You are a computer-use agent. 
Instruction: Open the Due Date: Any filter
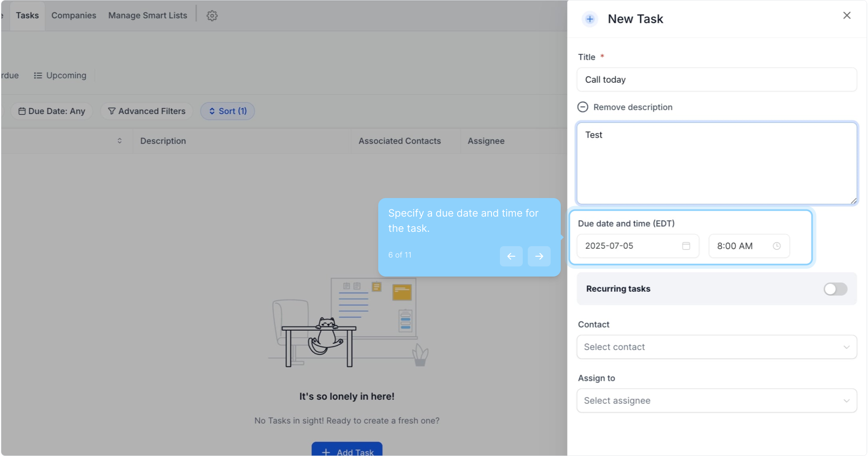coord(52,111)
